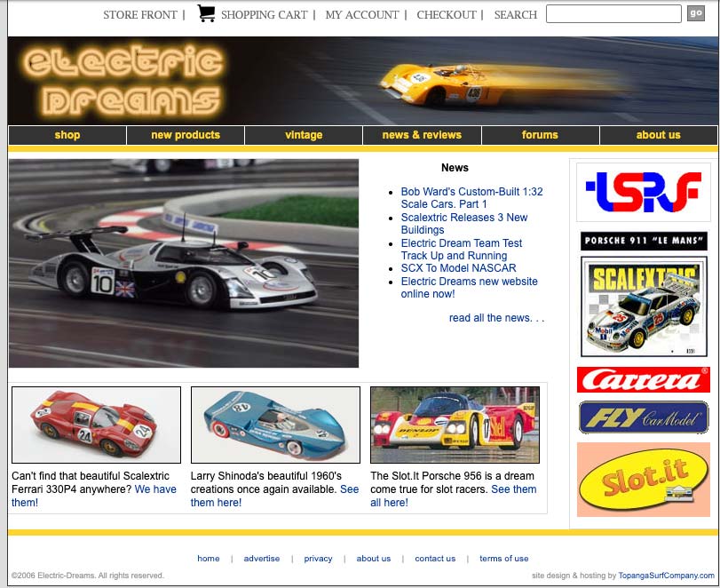Open the red Ferrari 330P4 thumbnail

point(97,425)
